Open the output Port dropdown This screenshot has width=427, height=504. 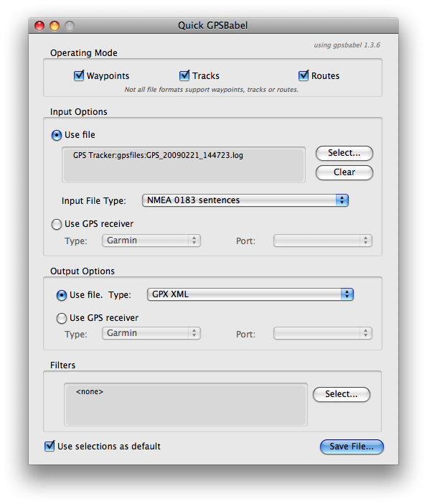tap(323, 333)
